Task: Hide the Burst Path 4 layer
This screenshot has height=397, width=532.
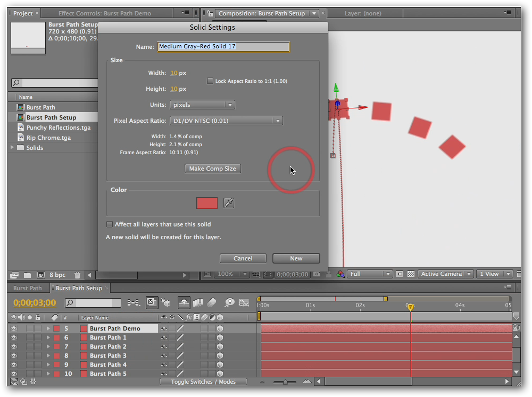Action: pos(14,365)
